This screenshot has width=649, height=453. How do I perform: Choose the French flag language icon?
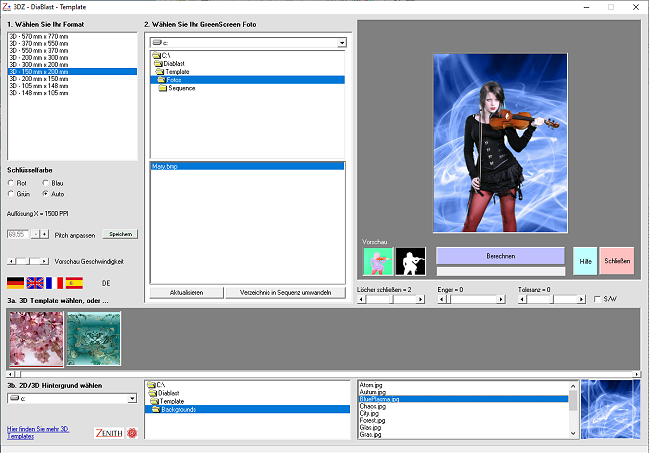pos(54,283)
